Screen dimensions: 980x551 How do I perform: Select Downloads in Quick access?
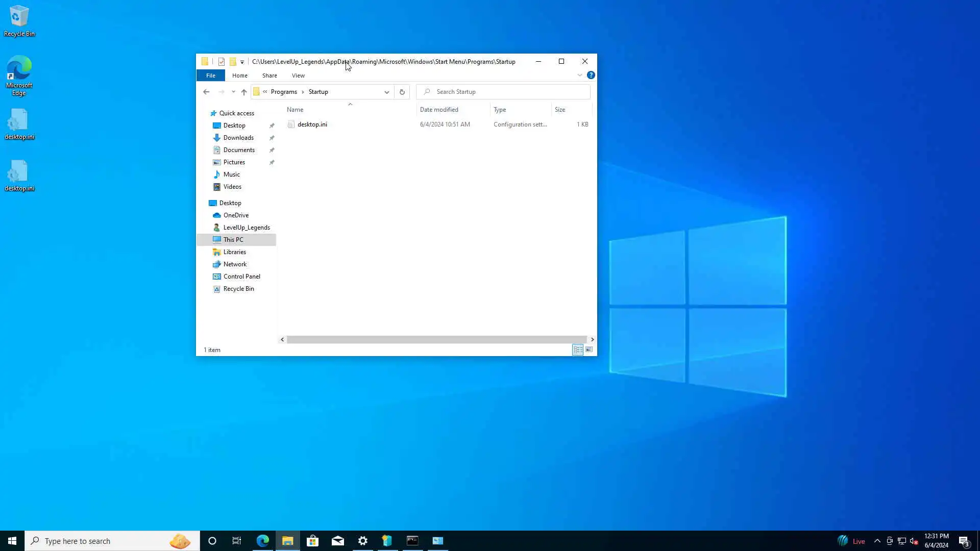coord(238,138)
